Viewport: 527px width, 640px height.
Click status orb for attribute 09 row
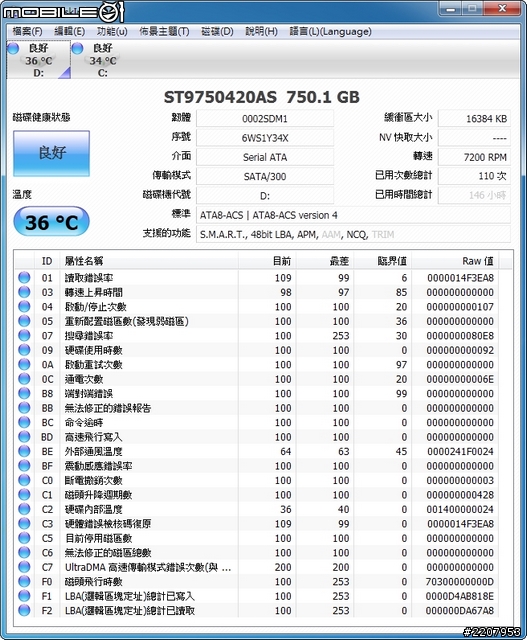[x=24, y=350]
